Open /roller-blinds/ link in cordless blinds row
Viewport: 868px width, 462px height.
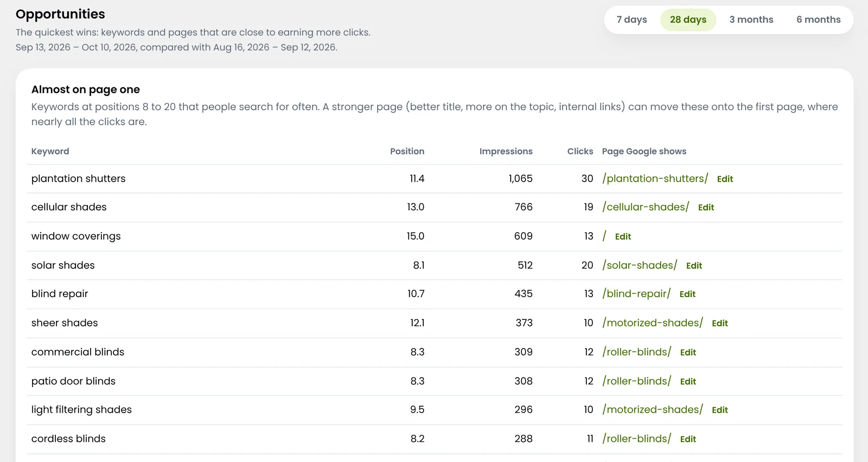point(636,439)
